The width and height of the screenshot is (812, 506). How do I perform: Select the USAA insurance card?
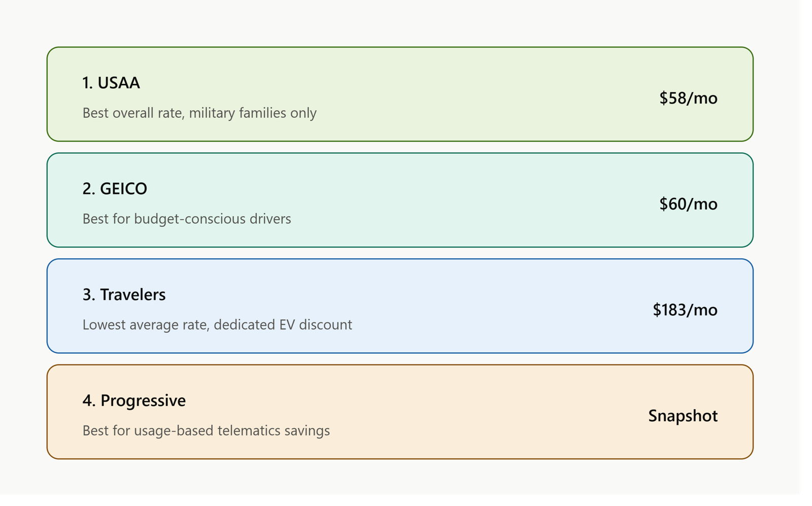pyautogui.click(x=400, y=94)
